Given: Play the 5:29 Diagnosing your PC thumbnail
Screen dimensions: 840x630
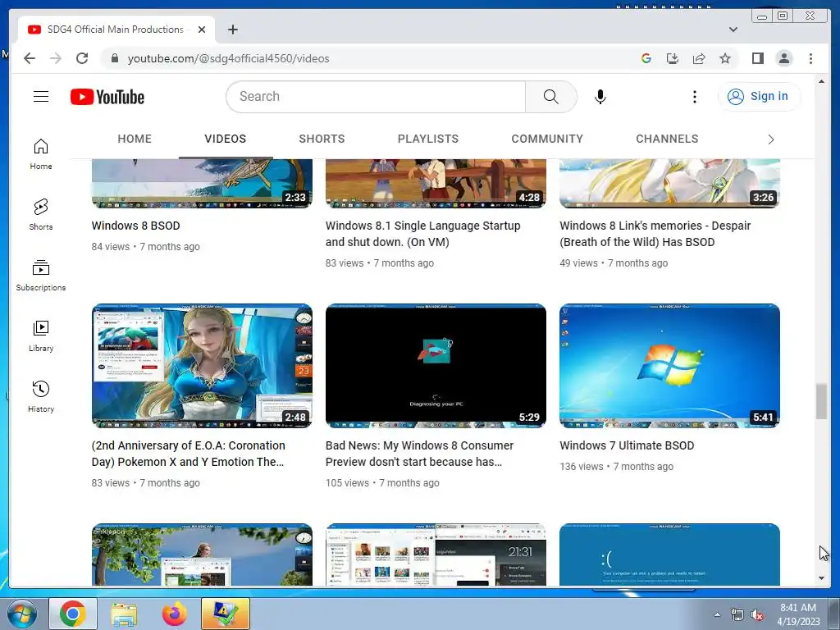Looking at the screenshot, I should click(436, 366).
